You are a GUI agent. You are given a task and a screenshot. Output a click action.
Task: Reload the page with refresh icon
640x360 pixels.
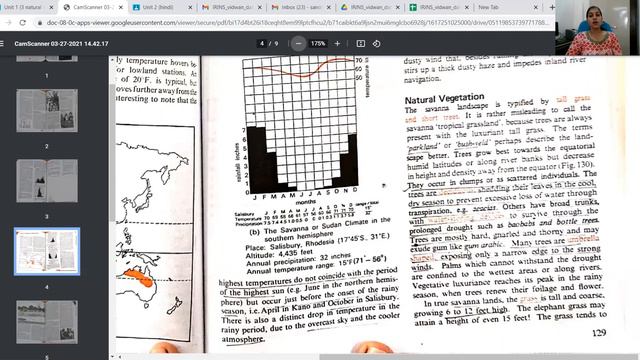(23, 23)
